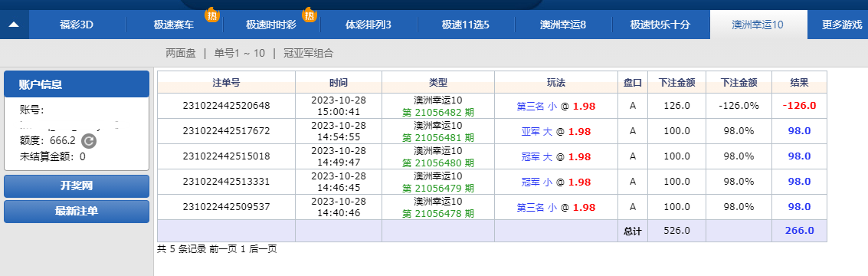
Task: Go to the 体彩排列3 tab
Action: pos(368,25)
